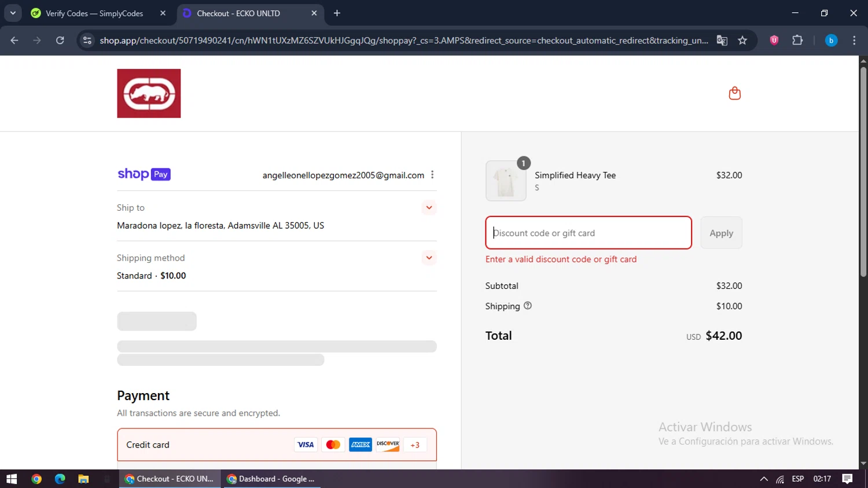The height and width of the screenshot is (488, 868).
Task: Launch Chrome from the taskbar
Action: (36, 479)
